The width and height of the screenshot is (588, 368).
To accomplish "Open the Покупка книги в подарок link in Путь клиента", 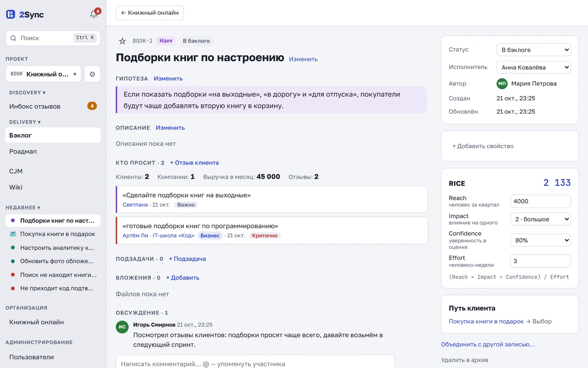I will 486,321.
